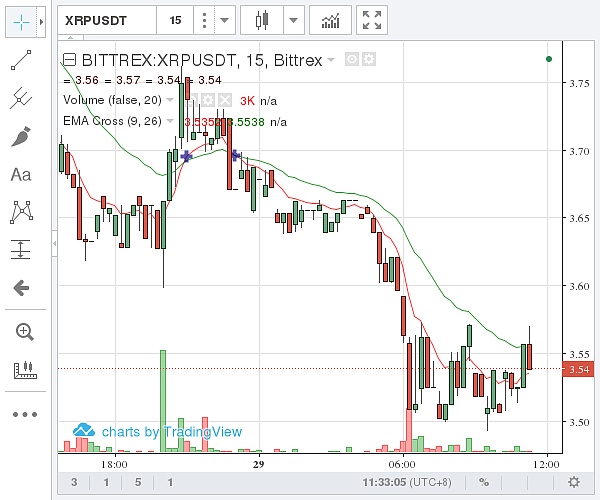The image size is (600, 500).
Task: Select the 5 range button in bottom bar
Action: tap(138, 482)
